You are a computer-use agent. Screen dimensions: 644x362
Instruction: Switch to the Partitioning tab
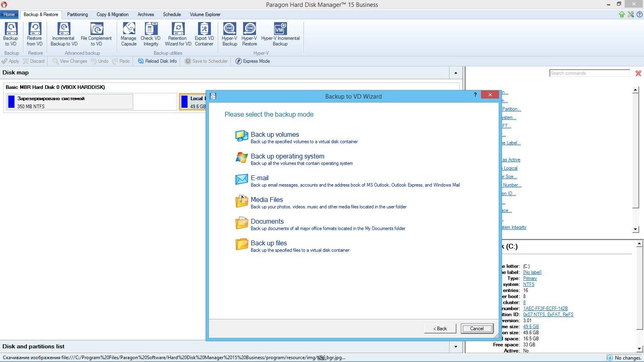77,14
